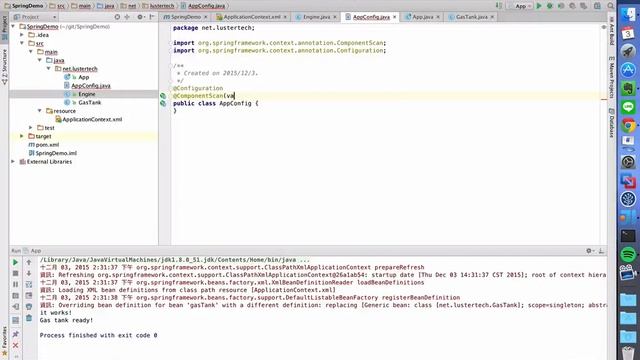
Task: Stop the process in Run panel
Action: click(x=16, y=273)
